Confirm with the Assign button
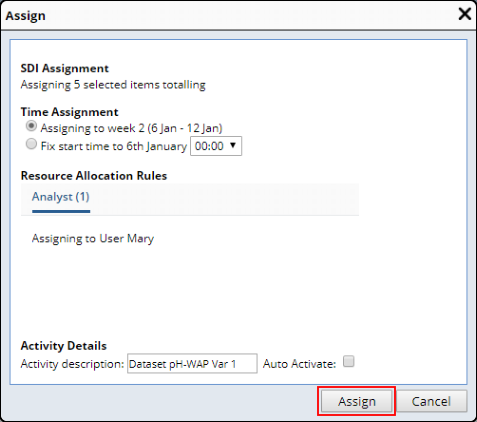 (x=356, y=401)
